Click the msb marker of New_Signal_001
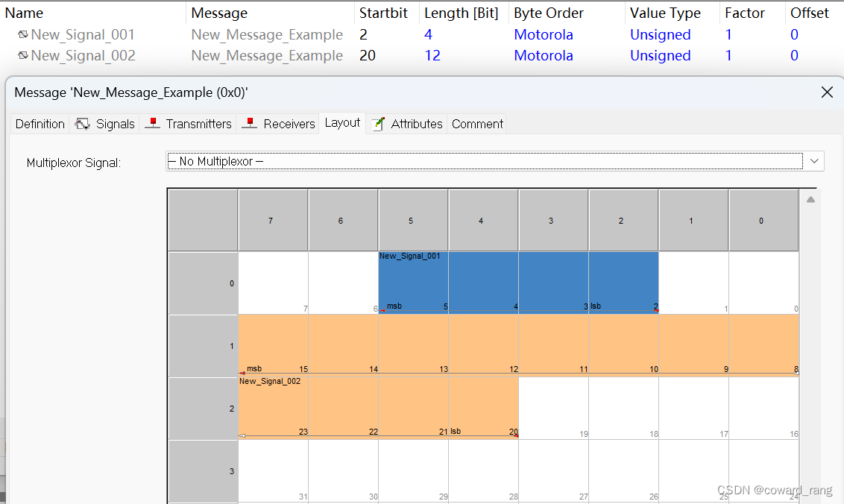 pos(394,306)
